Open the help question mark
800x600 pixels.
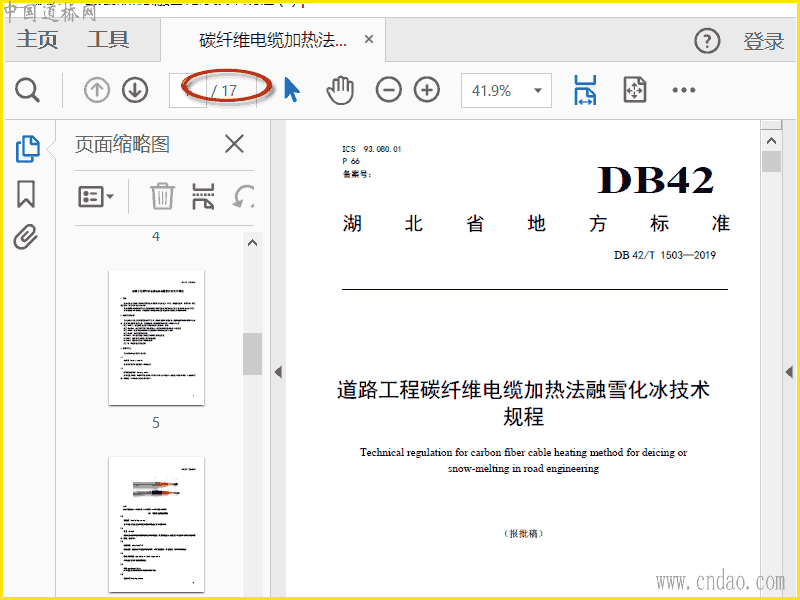[x=707, y=40]
